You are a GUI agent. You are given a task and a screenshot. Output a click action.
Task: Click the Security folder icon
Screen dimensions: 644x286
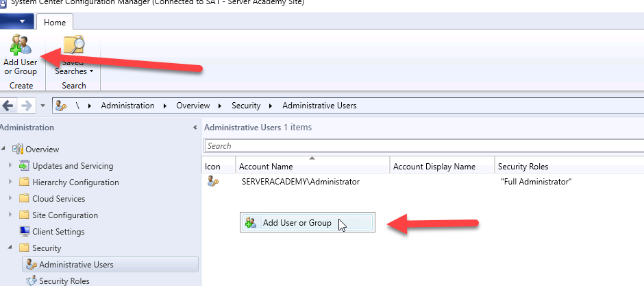[x=24, y=248]
